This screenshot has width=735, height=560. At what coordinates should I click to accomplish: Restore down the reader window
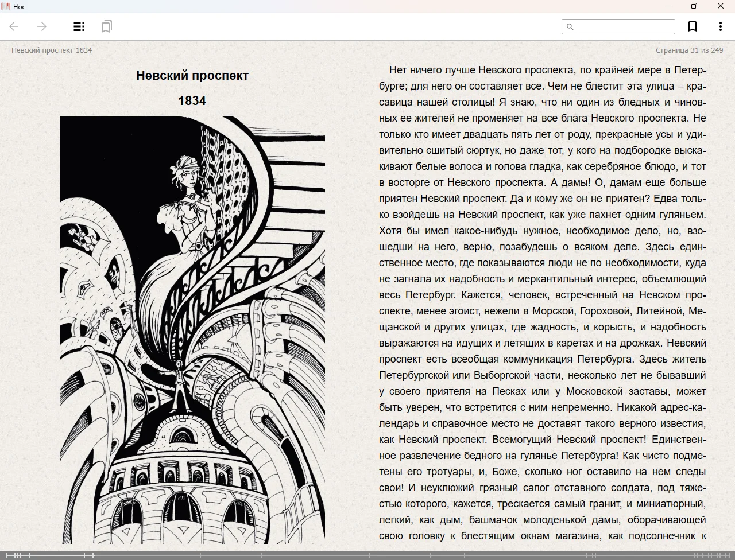(694, 6)
